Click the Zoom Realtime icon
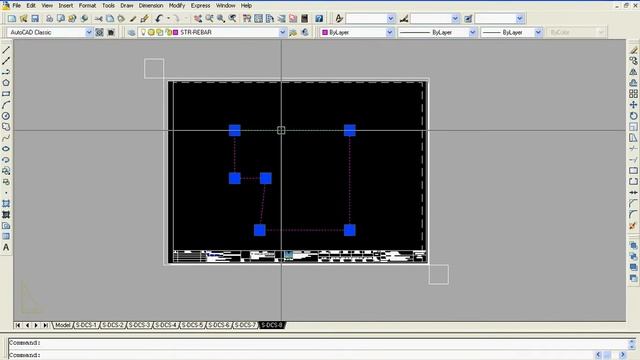640x360 pixels. tap(209, 18)
